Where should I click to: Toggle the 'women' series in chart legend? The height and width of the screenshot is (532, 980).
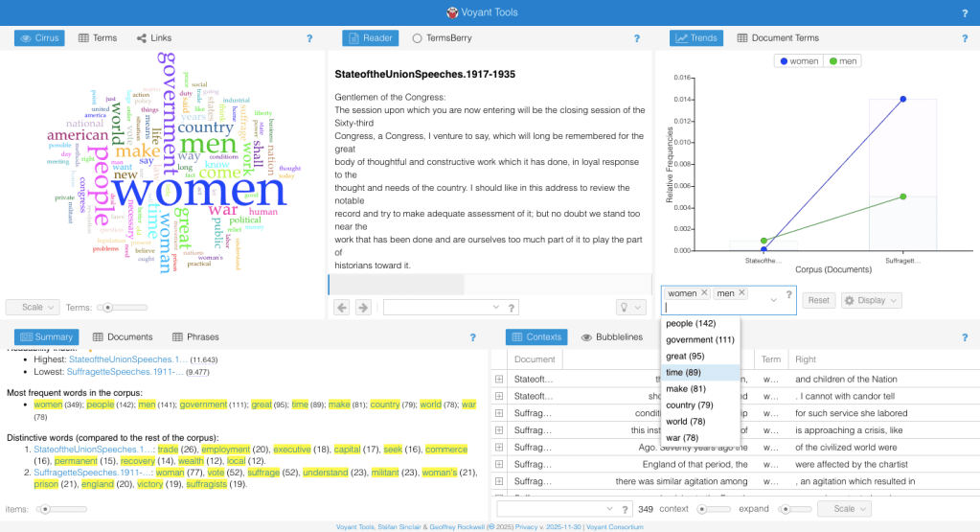click(799, 61)
